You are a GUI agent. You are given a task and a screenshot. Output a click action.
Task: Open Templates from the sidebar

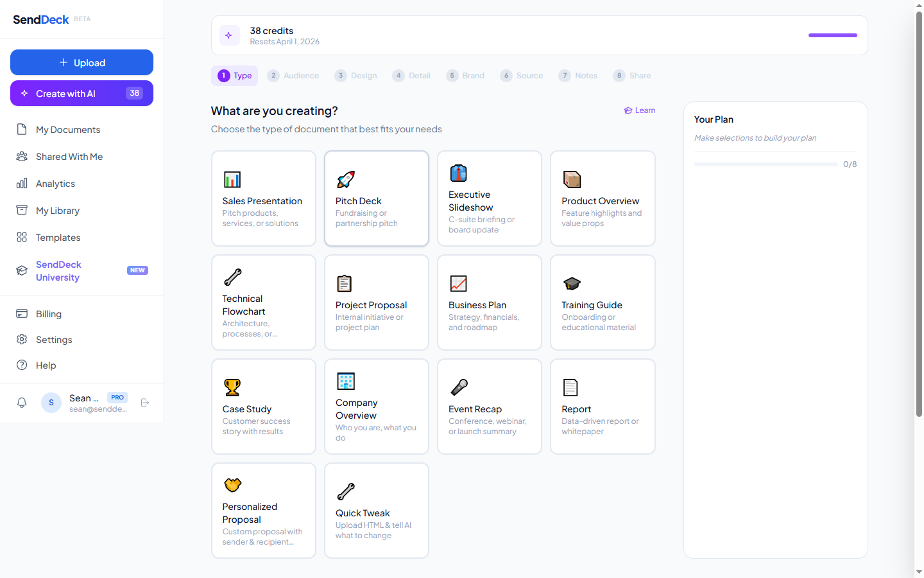(56, 237)
